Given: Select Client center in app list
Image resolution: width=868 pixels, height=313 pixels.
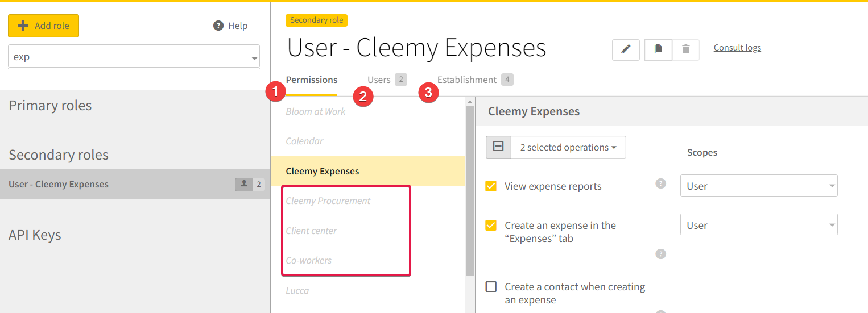Looking at the screenshot, I should pyautogui.click(x=368, y=231).
